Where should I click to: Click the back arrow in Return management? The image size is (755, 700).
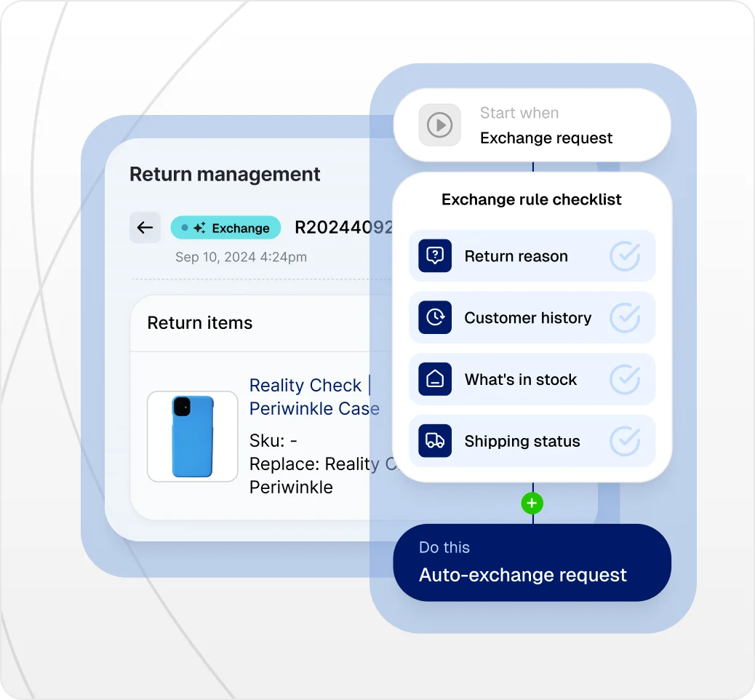(x=145, y=228)
